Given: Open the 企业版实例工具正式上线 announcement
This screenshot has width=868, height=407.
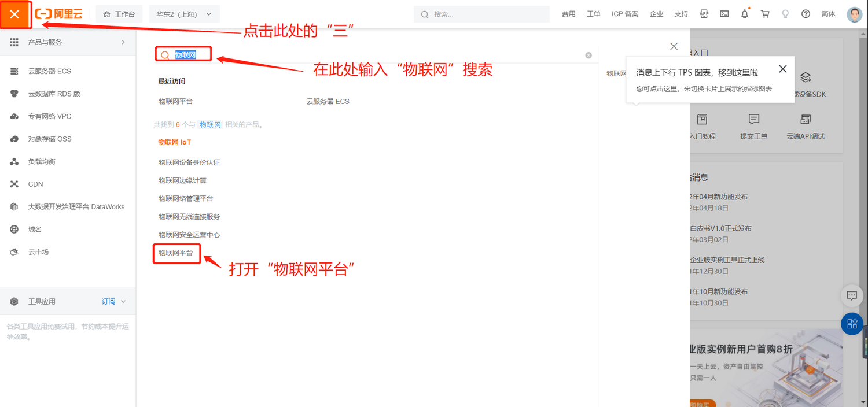Looking at the screenshot, I should [727, 260].
